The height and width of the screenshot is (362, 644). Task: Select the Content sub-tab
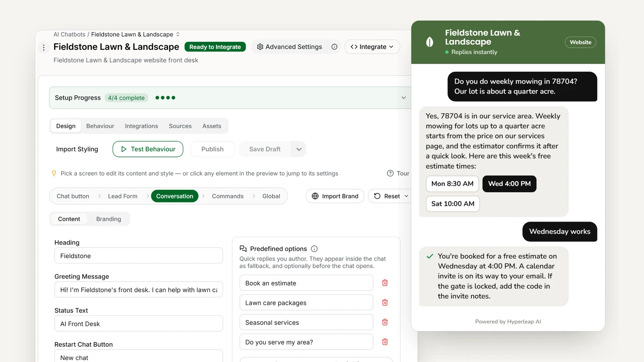pyautogui.click(x=69, y=219)
